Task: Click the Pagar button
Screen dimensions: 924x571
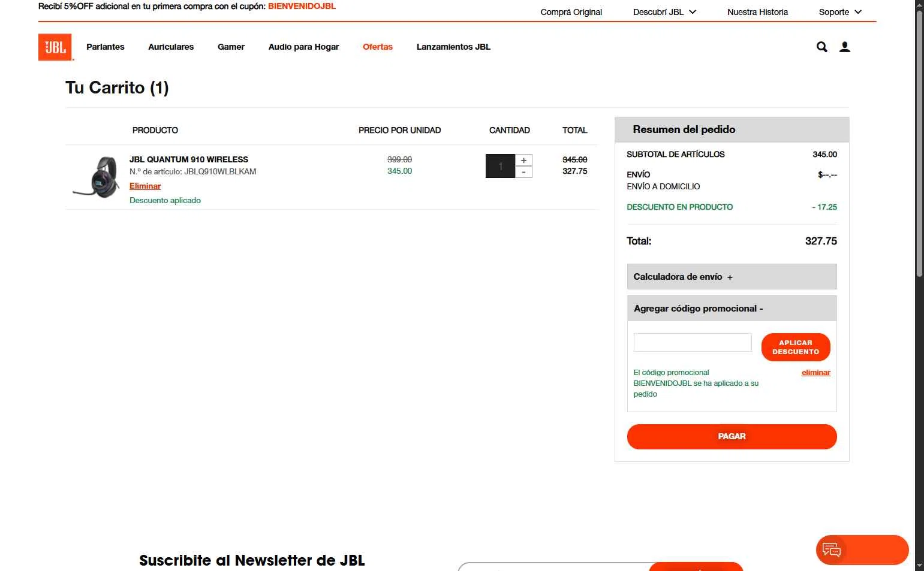Action: (732, 437)
